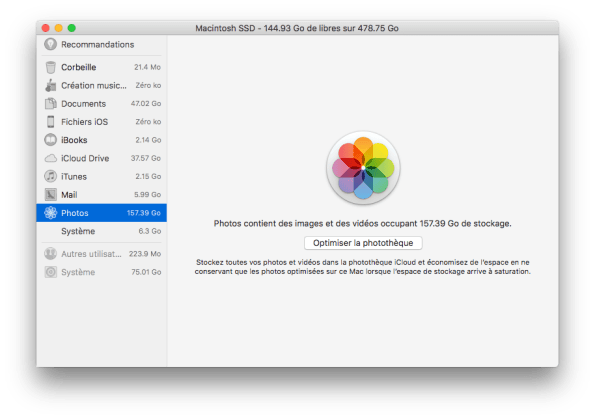
Task: Click the 47.02 Go size value
Action: [x=146, y=104]
